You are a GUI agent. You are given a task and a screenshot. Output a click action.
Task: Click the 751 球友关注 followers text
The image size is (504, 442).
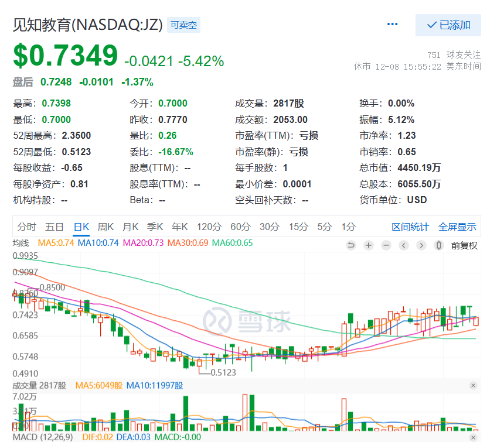point(454,55)
